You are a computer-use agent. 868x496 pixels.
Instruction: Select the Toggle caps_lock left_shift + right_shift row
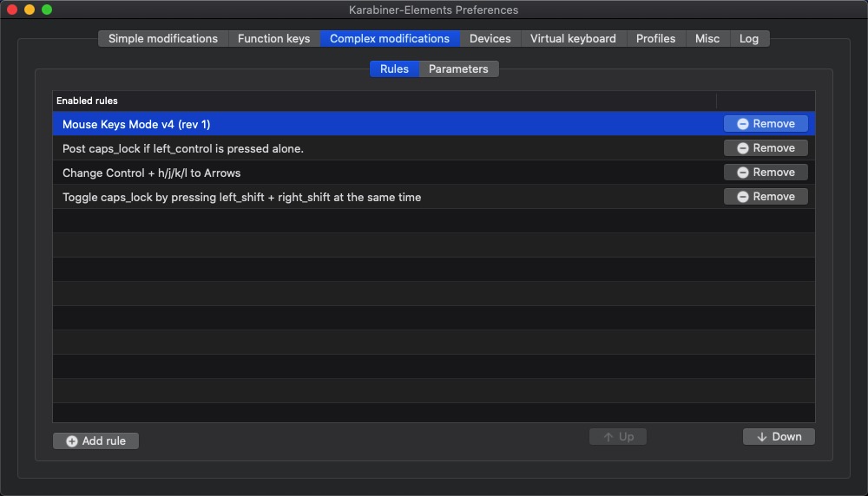(433, 197)
